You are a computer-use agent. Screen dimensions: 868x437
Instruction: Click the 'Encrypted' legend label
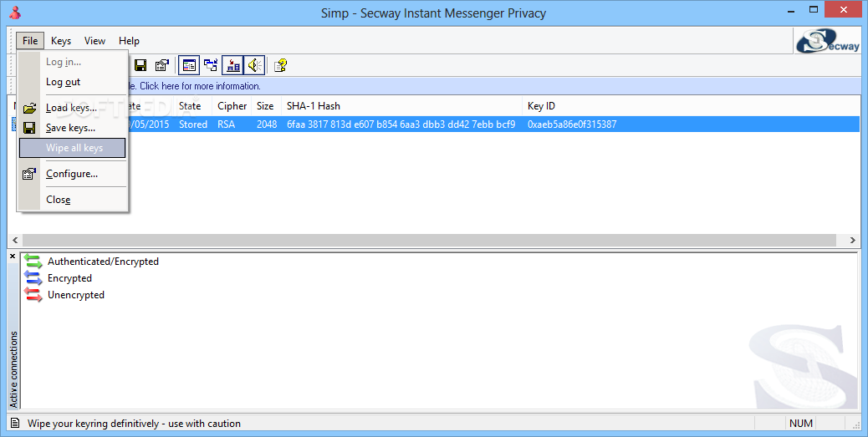click(69, 278)
